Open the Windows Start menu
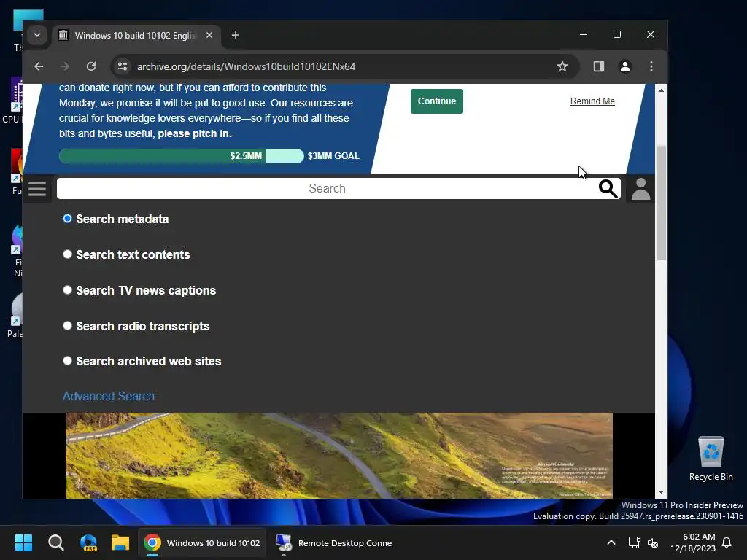 [x=23, y=542]
